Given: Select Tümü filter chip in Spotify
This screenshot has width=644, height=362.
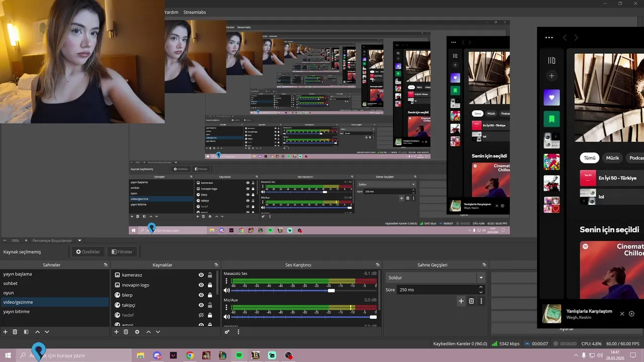Looking at the screenshot, I should click(590, 158).
